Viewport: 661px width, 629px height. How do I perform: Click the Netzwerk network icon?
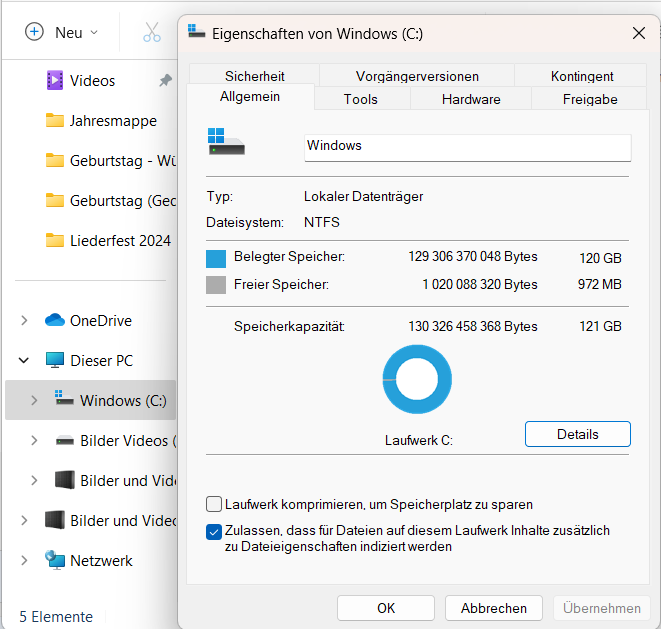55,560
